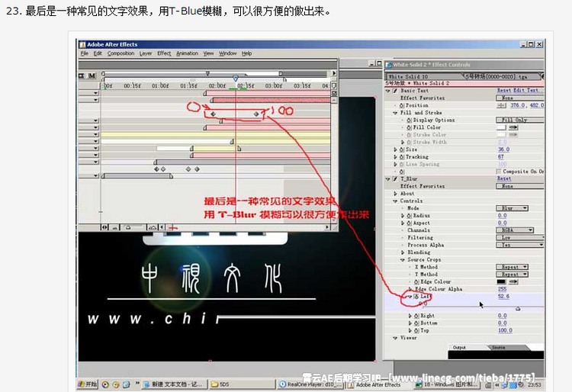This screenshot has height=392, width=572.
Task: Enable the Composite On Original checkbox
Action: [498, 172]
